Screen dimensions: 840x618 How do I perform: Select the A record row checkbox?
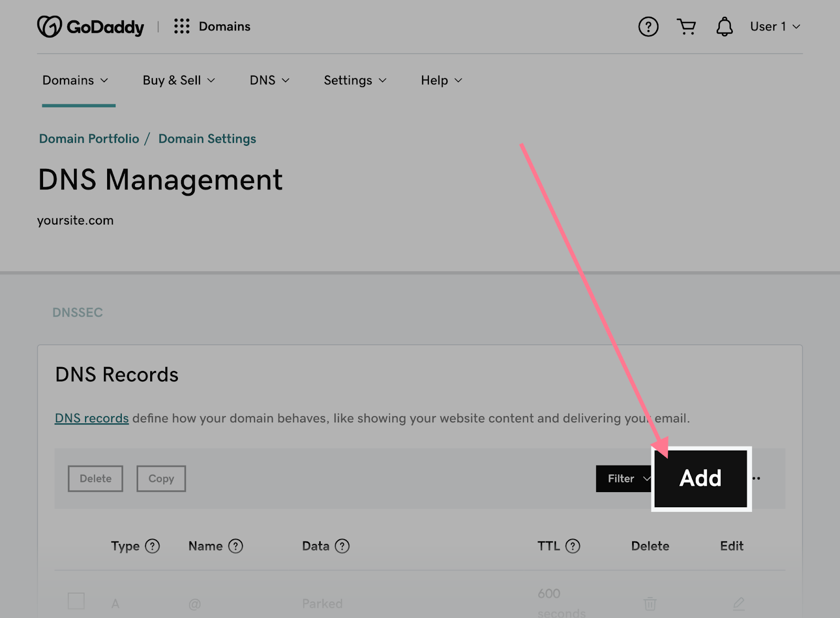76,601
